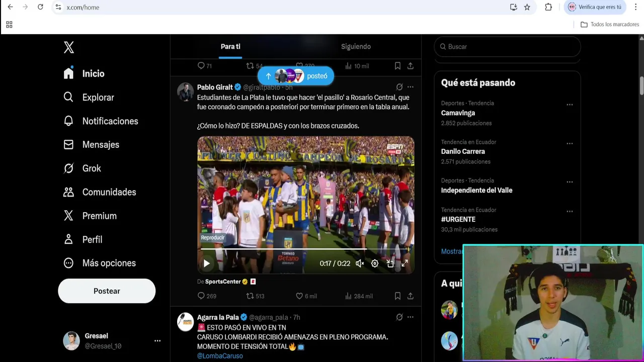644x362 pixels.
Task: Open Explorar from the sidebar
Action: [89, 97]
